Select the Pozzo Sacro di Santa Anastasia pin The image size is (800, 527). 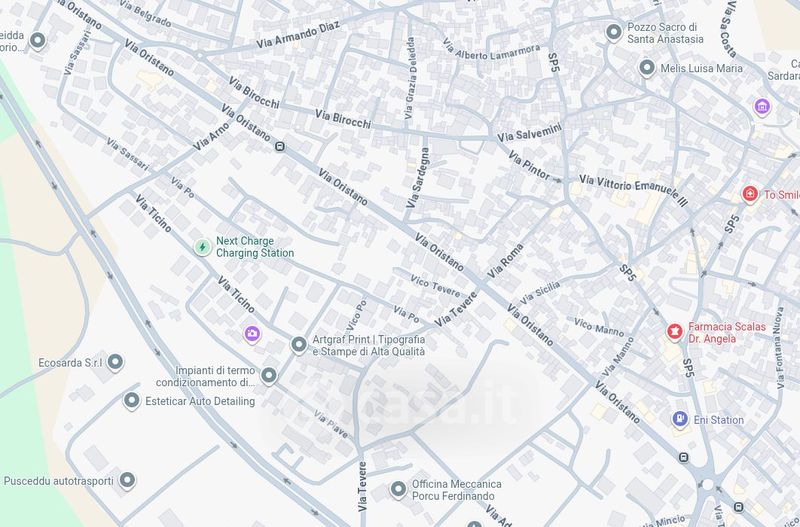click(x=613, y=33)
